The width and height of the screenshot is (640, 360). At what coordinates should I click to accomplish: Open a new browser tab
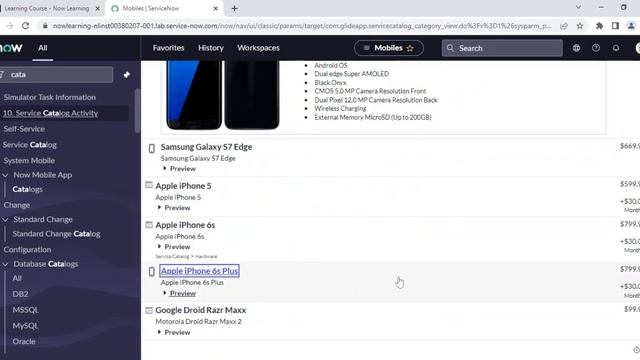[234, 8]
